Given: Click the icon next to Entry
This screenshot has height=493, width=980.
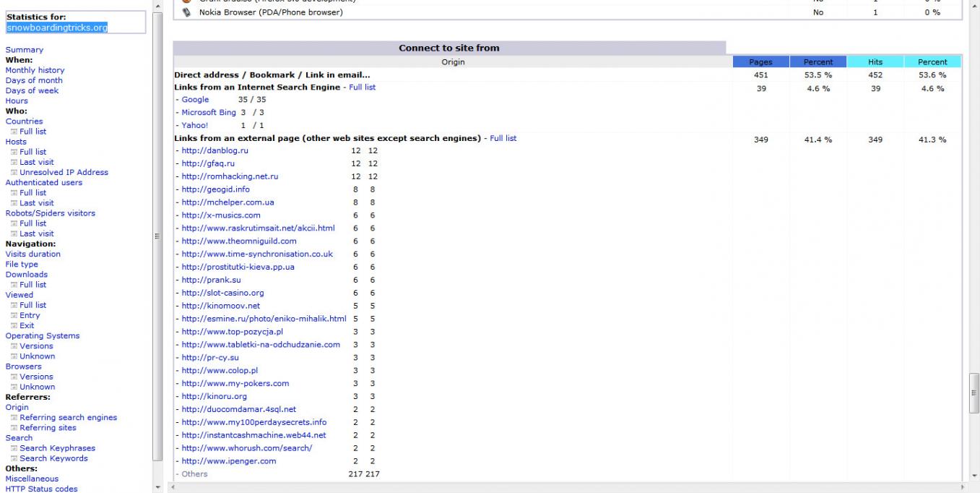Looking at the screenshot, I should point(14,316).
